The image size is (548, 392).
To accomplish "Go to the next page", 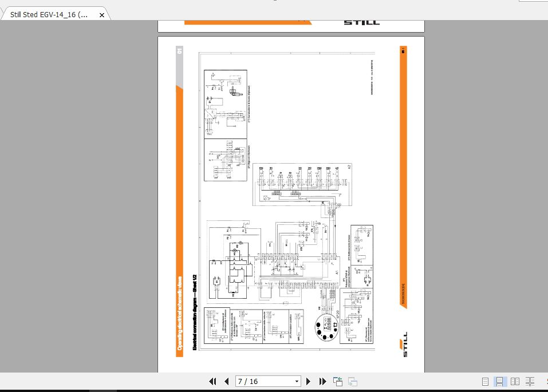I will tap(308, 382).
